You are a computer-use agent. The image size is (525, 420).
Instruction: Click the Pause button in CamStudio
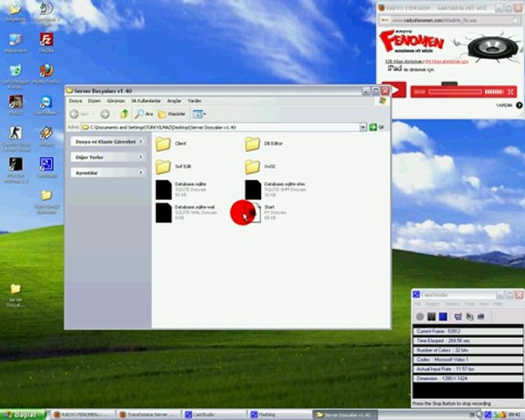coord(432,317)
